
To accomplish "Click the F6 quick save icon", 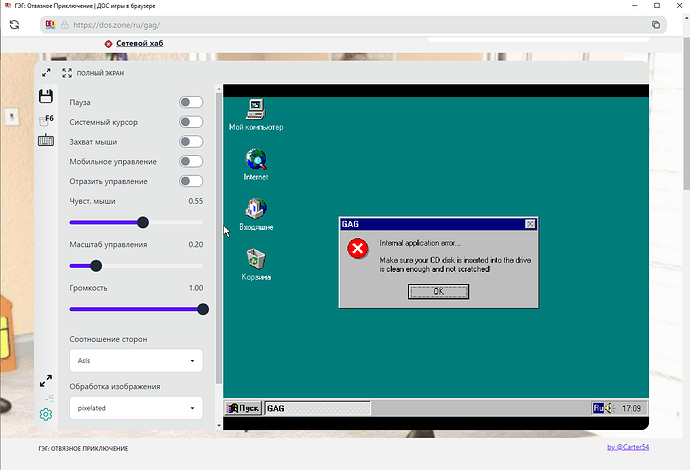I will [46, 119].
